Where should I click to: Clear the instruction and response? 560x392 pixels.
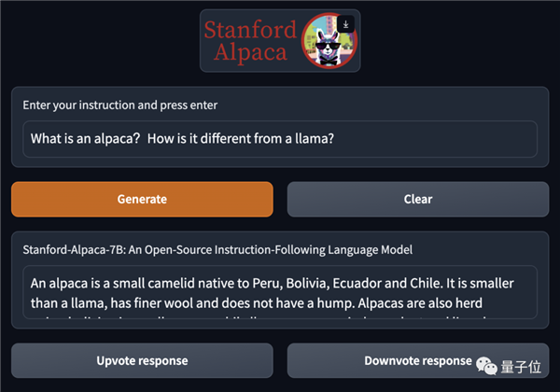tap(418, 199)
